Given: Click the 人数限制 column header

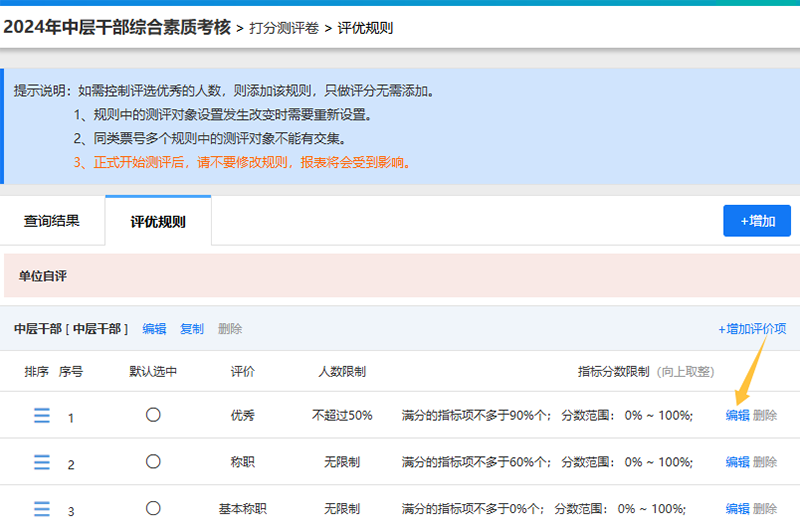Looking at the screenshot, I should pyautogui.click(x=342, y=371).
